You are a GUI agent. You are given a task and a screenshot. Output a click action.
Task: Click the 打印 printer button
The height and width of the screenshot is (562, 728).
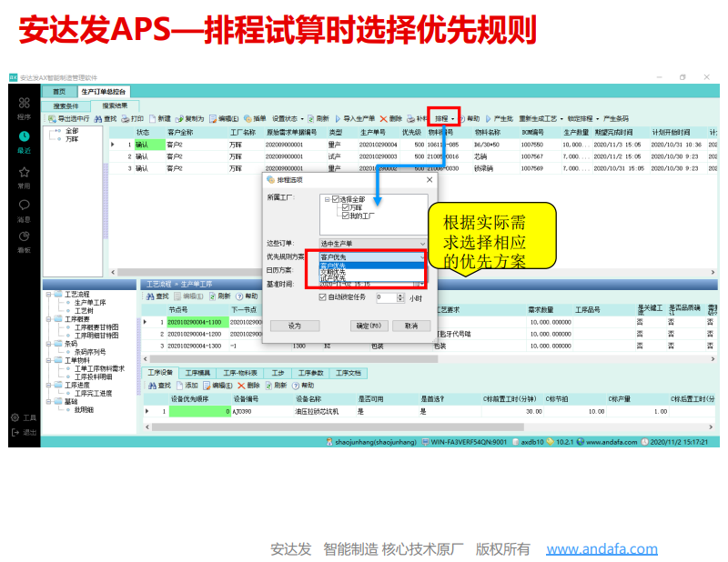click(x=133, y=119)
